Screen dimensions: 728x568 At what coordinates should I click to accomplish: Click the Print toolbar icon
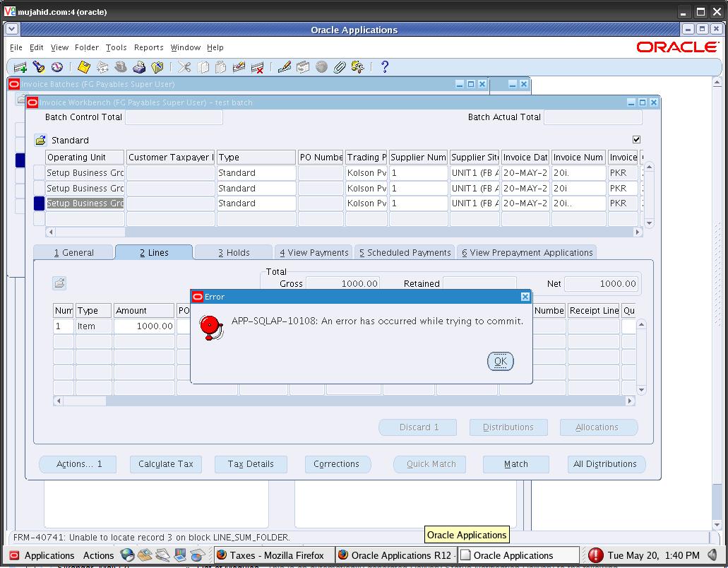pos(139,67)
